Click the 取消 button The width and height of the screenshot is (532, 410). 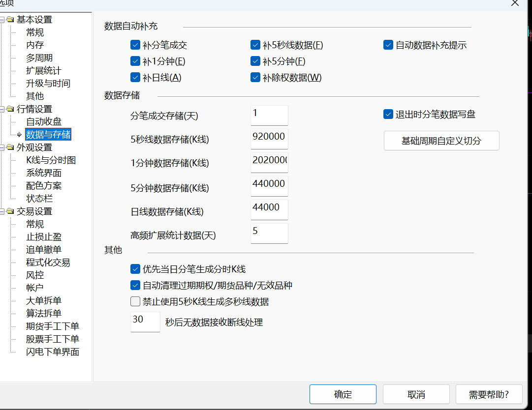point(416,394)
